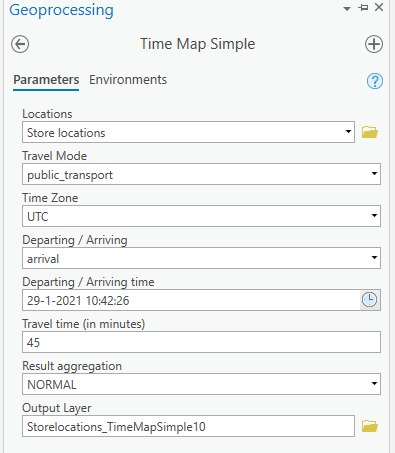Click the Result aggregation label
Image resolution: width=395 pixels, height=453 pixels.
click(72, 366)
